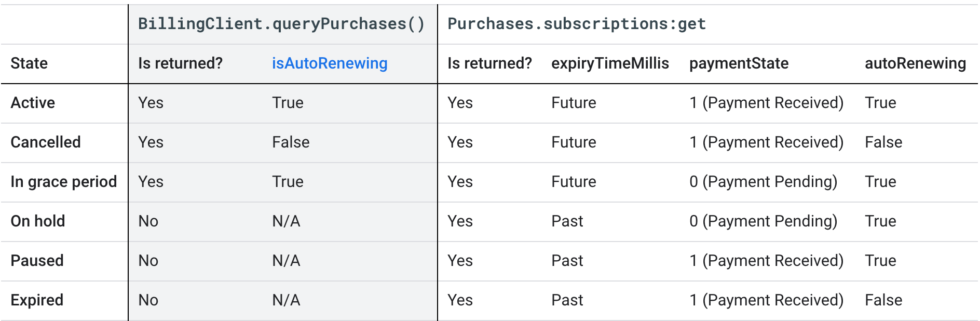Select the State column header
This screenshot has width=980, height=321.
[x=29, y=63]
